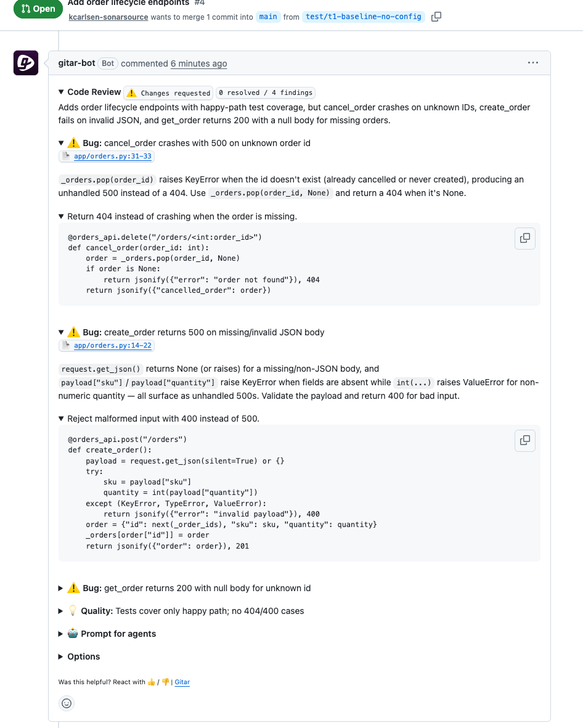Collapse the cancel_order bug finding
This screenshot has width=583, height=728.
pyautogui.click(x=61, y=143)
